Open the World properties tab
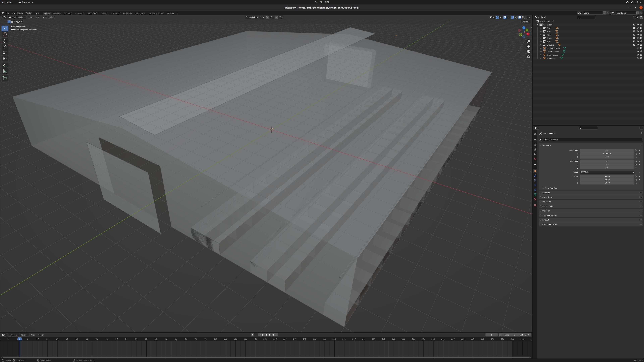 pos(535,159)
